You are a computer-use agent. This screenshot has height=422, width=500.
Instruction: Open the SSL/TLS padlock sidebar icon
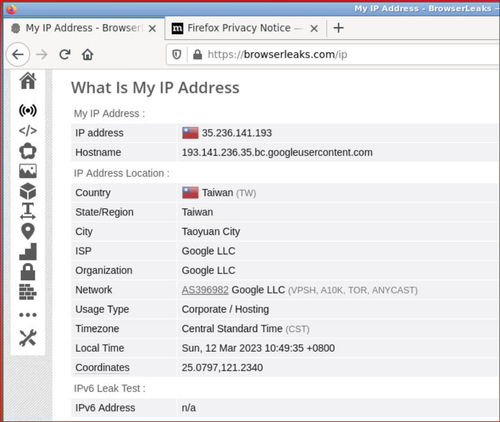28,272
